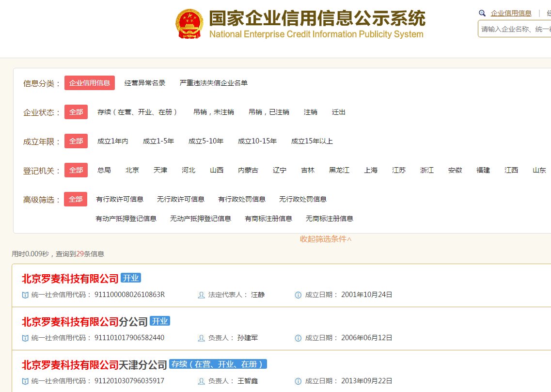Enable the 有商标注册信息 filter
The height and width of the screenshot is (392, 551).
(x=268, y=219)
